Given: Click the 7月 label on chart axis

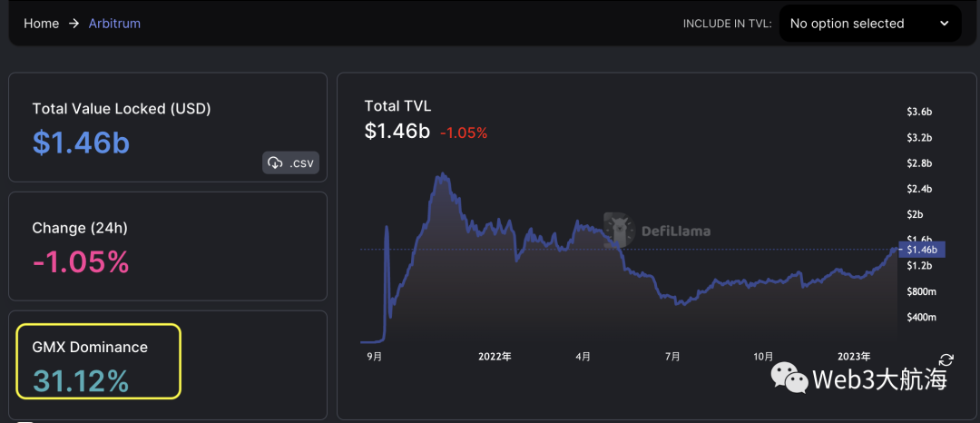Looking at the screenshot, I should pyautogui.click(x=672, y=357).
